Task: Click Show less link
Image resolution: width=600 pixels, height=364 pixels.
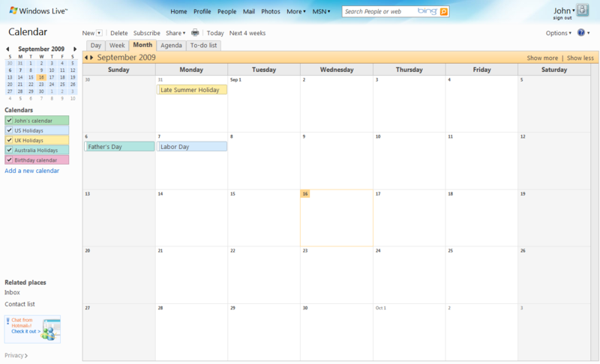Action: tap(580, 58)
